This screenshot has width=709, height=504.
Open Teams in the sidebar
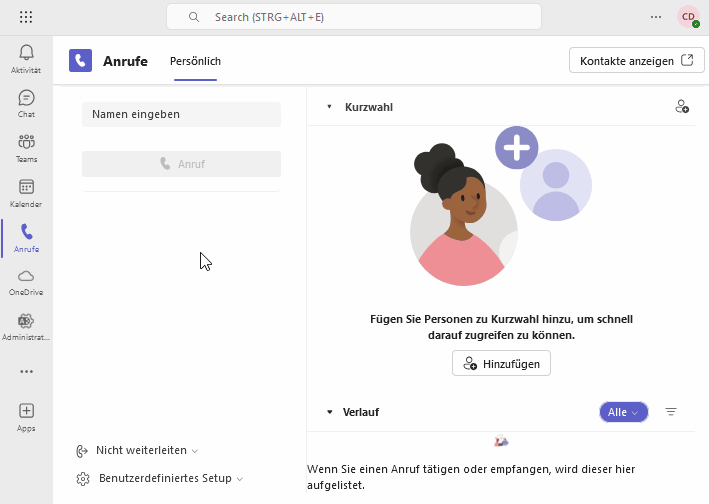click(26, 148)
